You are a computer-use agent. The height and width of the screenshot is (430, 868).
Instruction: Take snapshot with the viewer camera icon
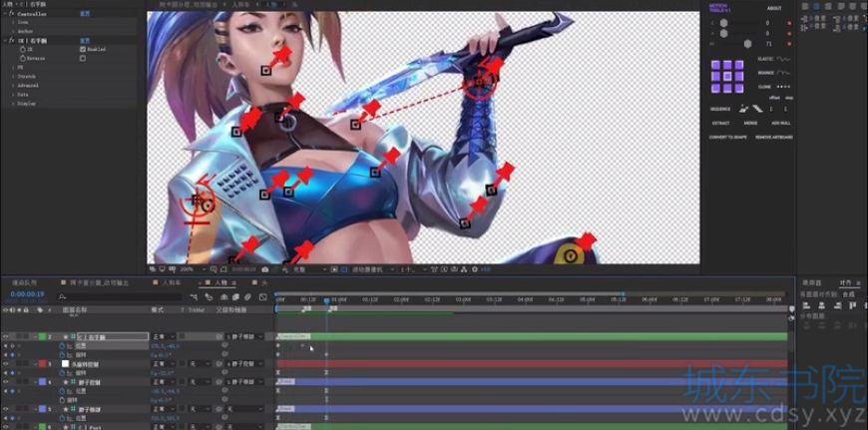pos(265,269)
